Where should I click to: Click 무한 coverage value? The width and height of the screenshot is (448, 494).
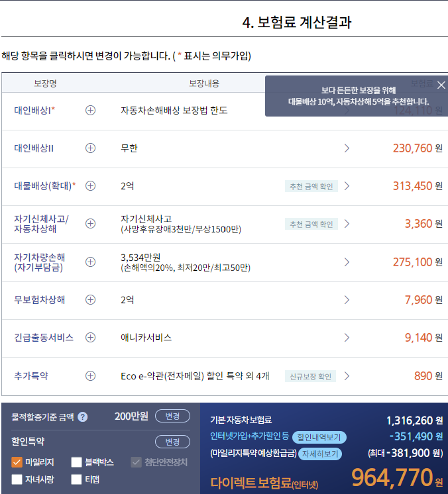[x=129, y=148]
